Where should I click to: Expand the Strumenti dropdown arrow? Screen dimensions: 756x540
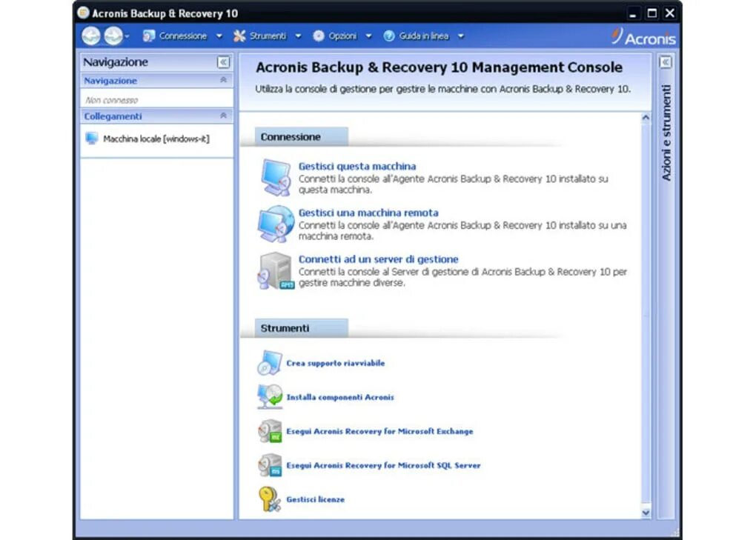click(298, 36)
